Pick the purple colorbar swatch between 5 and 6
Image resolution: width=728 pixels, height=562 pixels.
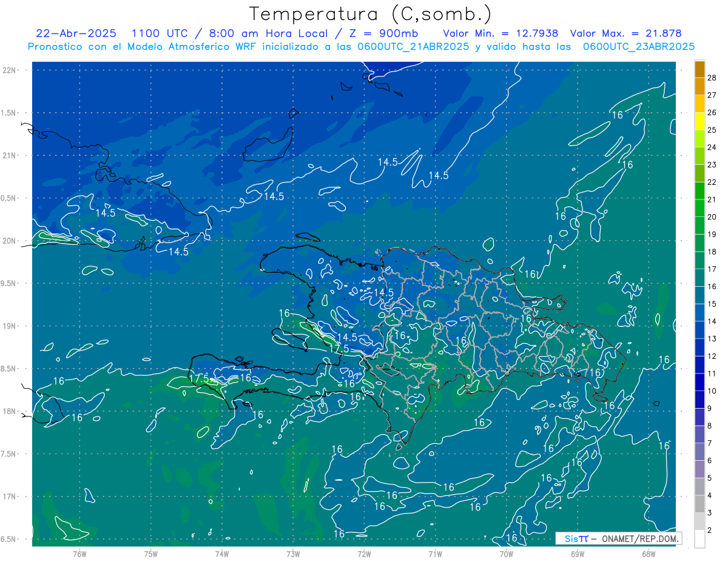click(x=699, y=470)
